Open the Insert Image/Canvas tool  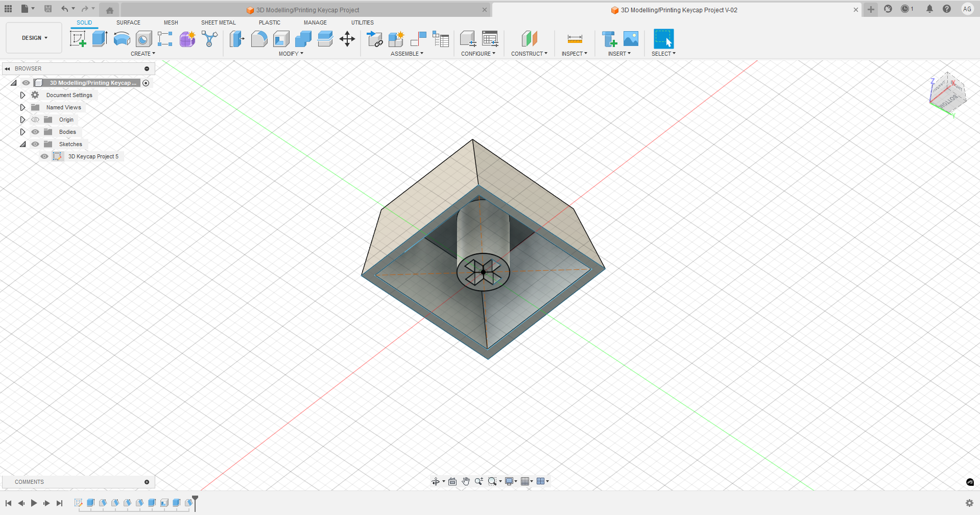click(x=631, y=39)
